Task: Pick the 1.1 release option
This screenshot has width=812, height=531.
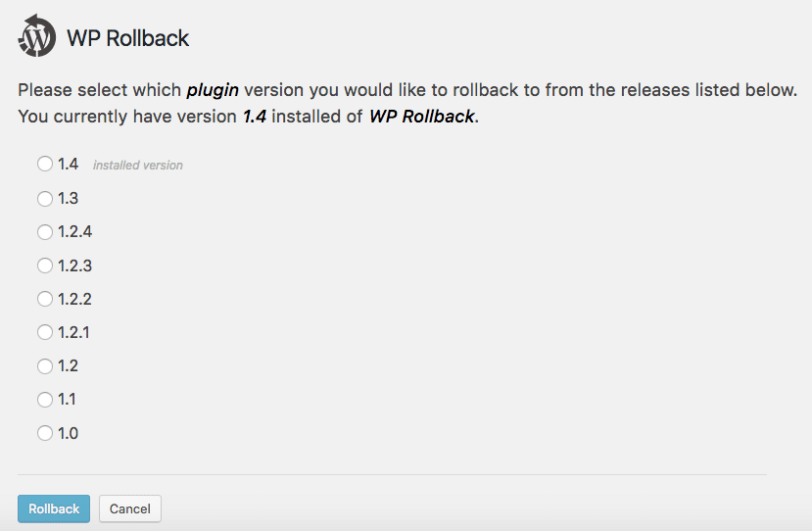Action: [x=45, y=400]
